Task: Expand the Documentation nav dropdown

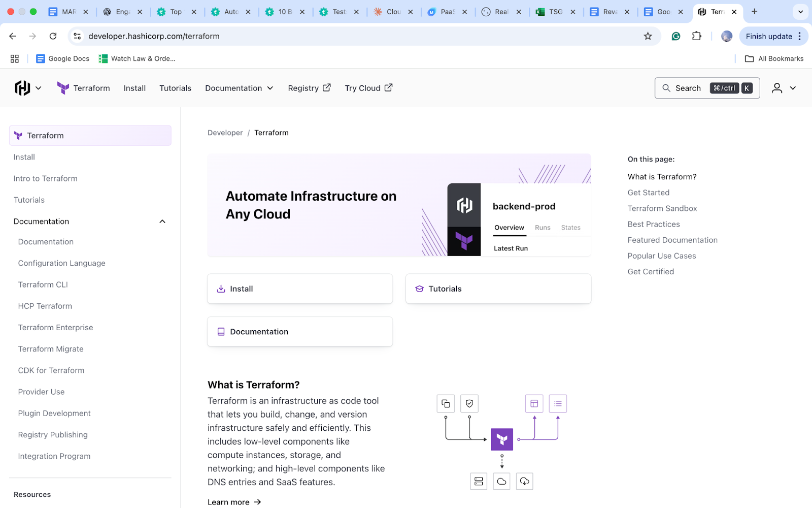Action: point(239,88)
